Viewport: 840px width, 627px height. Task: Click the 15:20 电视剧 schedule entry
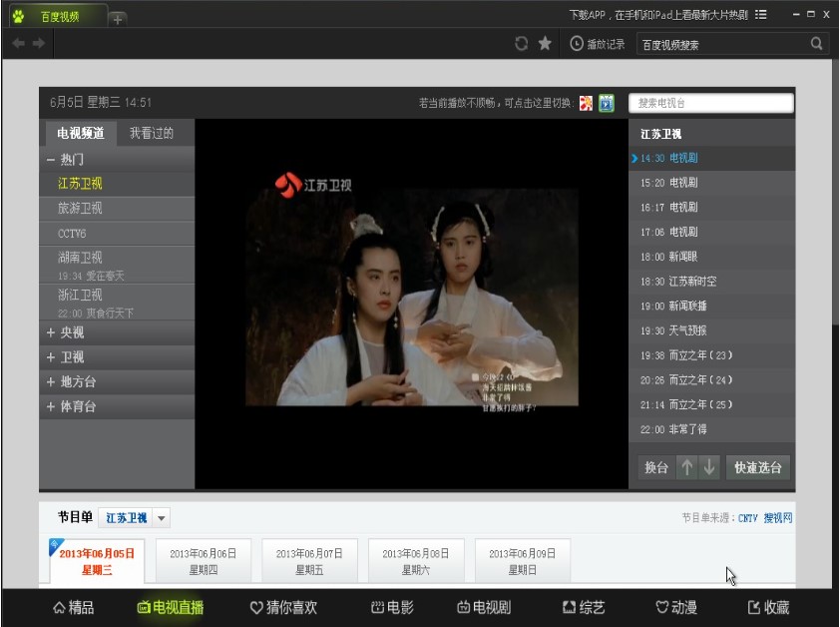(711, 183)
